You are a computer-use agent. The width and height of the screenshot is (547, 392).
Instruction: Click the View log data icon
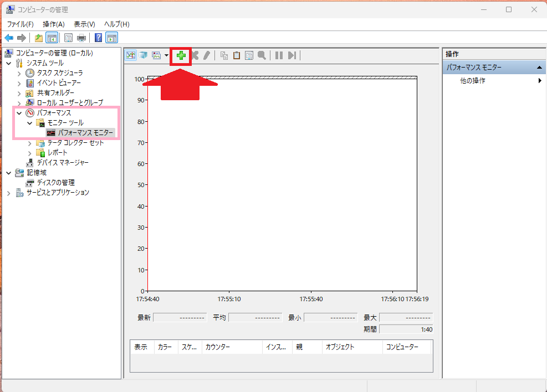[144, 55]
